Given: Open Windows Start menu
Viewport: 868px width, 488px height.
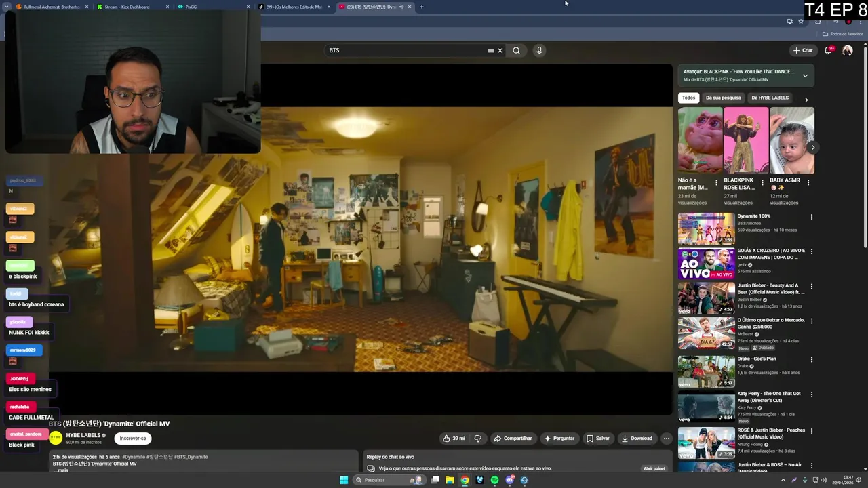Looking at the screenshot, I should pyautogui.click(x=344, y=480).
